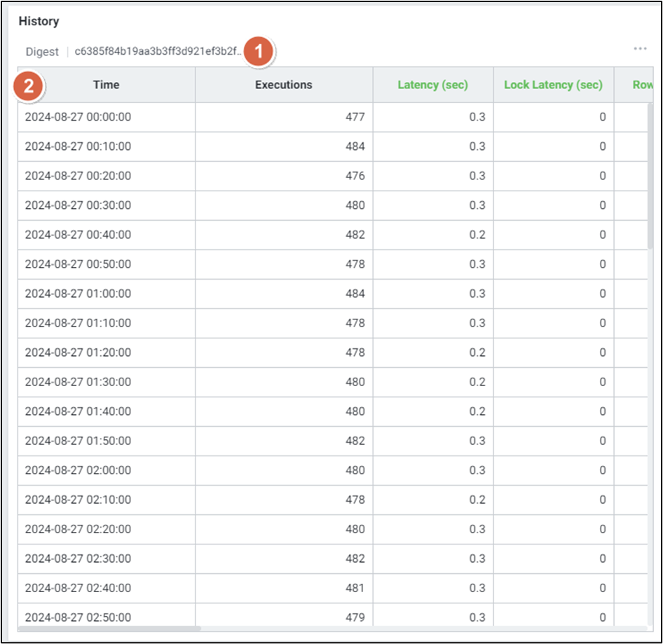Click the red callout marker 1

coord(259,51)
